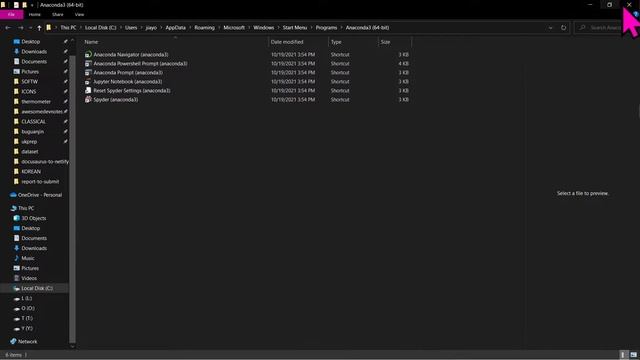Open the View ribbon tab
The width and height of the screenshot is (640, 360).
(79, 14)
